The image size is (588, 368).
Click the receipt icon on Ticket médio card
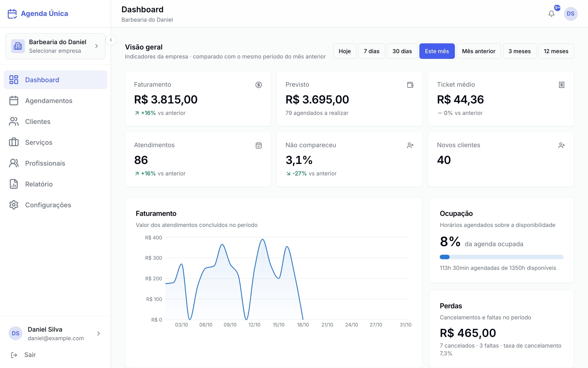561,85
